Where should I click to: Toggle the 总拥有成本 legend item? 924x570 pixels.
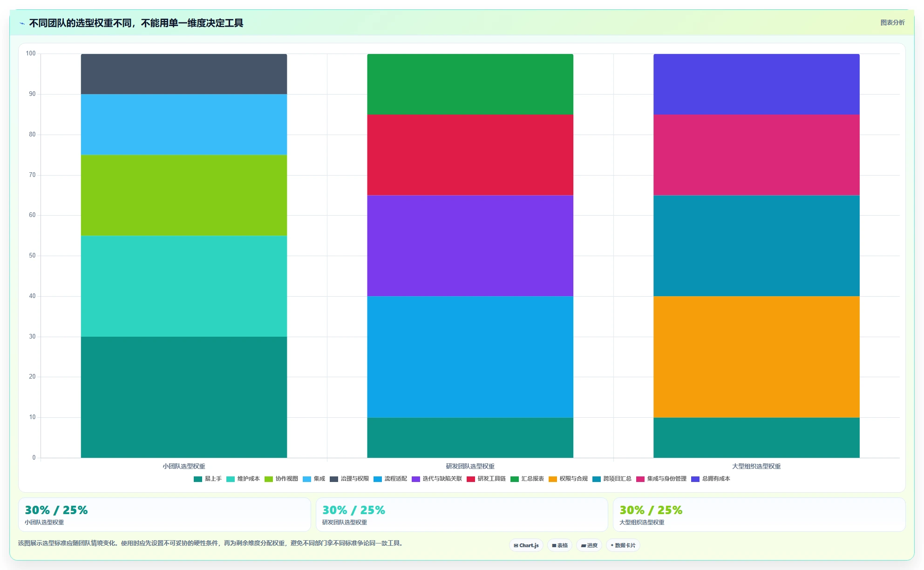click(711, 479)
